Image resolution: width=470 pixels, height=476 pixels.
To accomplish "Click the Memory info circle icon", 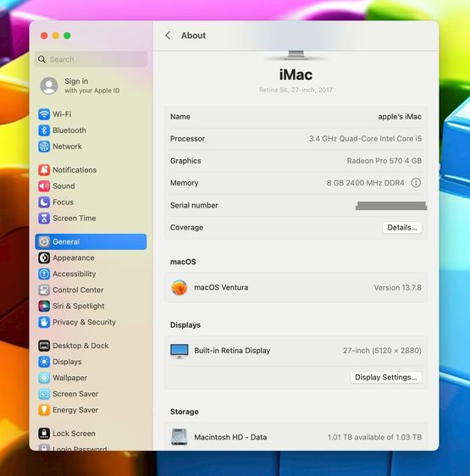I will (416, 183).
